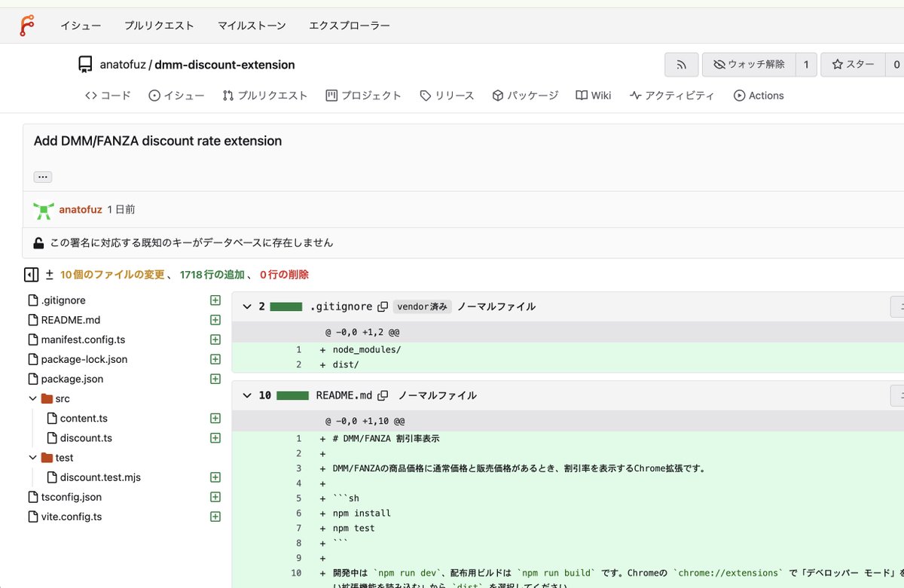The image size is (904, 588).
Task: Toggle the file tree sidebar
Action: [x=31, y=275]
